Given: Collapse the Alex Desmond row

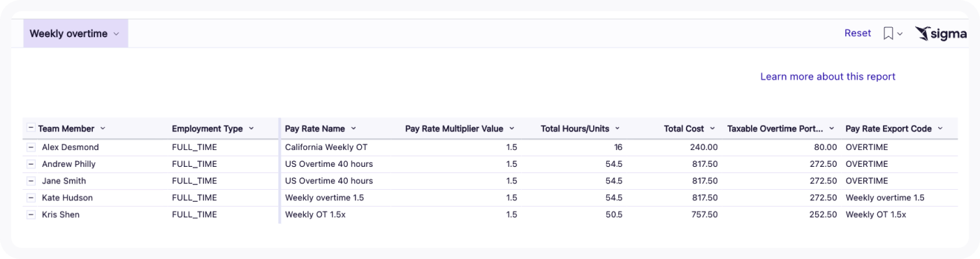Looking at the screenshot, I should tap(31, 147).
